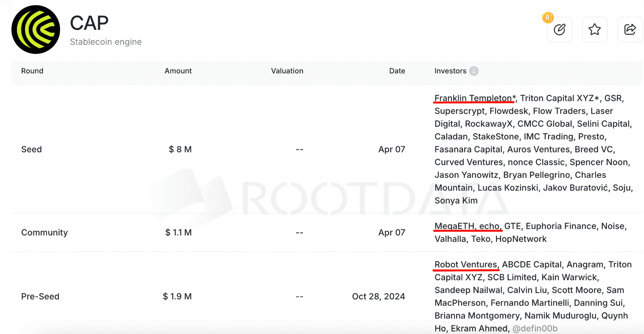The height and width of the screenshot is (334, 644).
Task: Click CMCC Global investor name
Action: point(545,123)
